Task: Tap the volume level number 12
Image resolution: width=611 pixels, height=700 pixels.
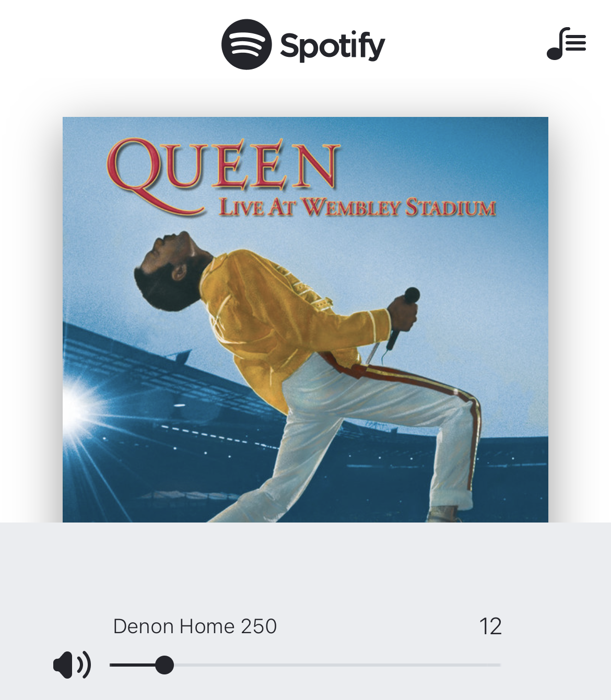Action: coord(490,626)
